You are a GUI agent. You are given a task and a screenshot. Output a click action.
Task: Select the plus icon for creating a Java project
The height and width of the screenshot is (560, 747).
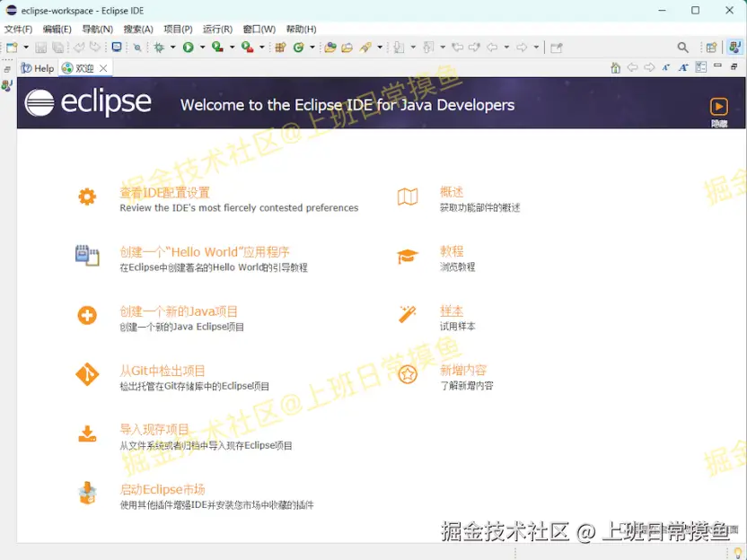(x=87, y=314)
